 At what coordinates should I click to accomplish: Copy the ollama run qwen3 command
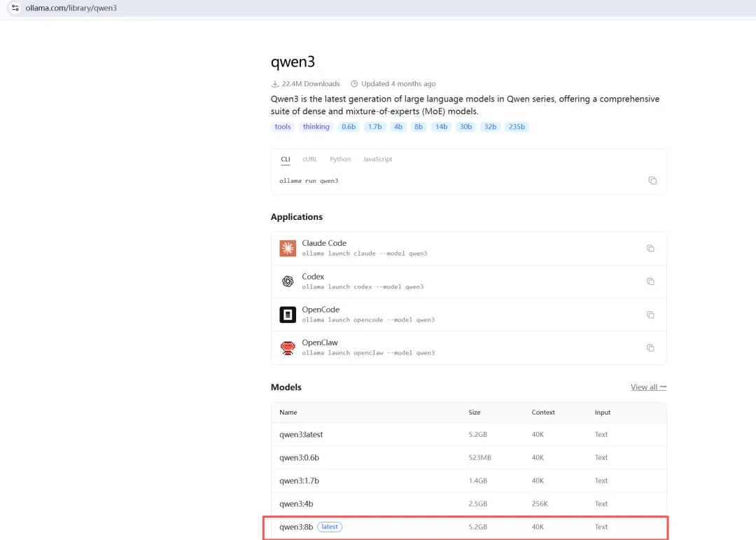click(x=652, y=181)
